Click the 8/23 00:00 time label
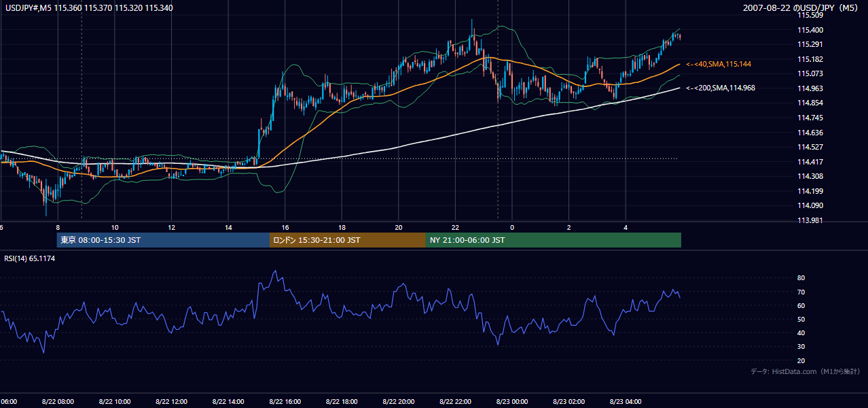This screenshot has width=868, height=408. [x=511, y=402]
